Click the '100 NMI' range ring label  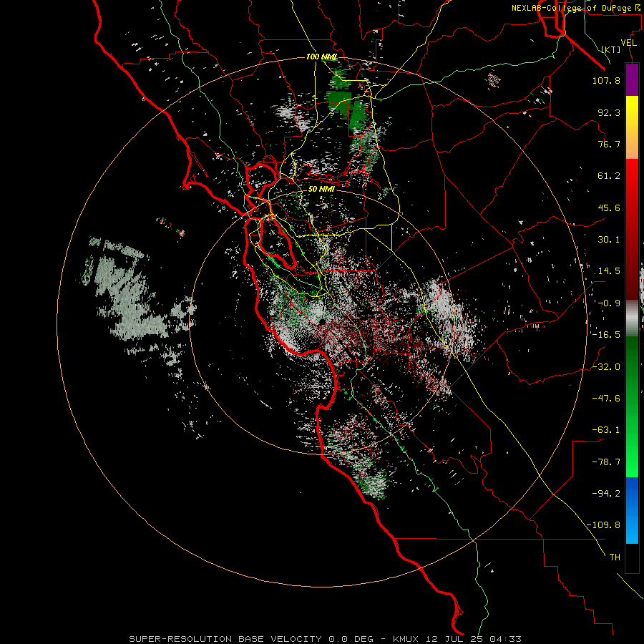pyautogui.click(x=321, y=57)
